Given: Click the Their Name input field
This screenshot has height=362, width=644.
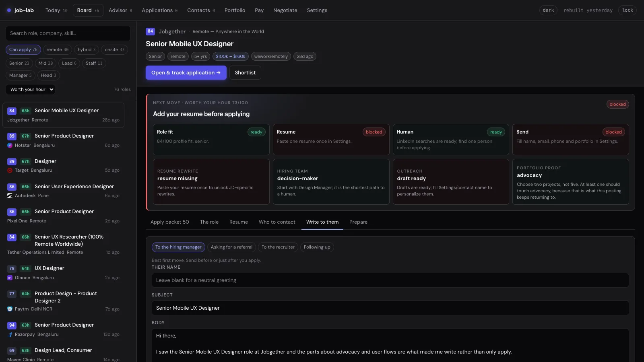Looking at the screenshot, I should pos(390,280).
